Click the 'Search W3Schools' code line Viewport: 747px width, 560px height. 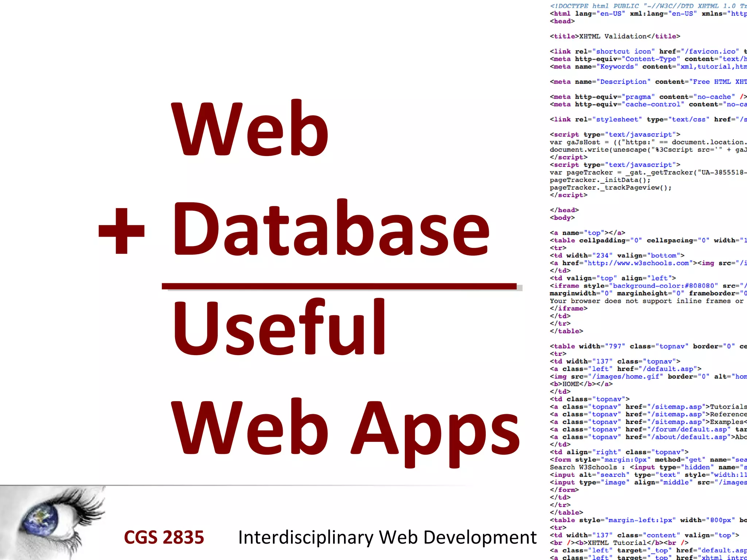pyautogui.click(x=584, y=467)
